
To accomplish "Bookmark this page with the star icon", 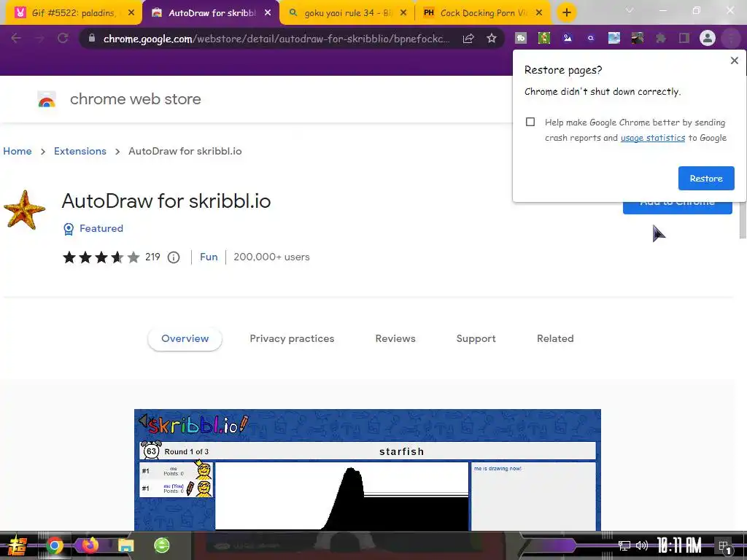I will point(492,38).
